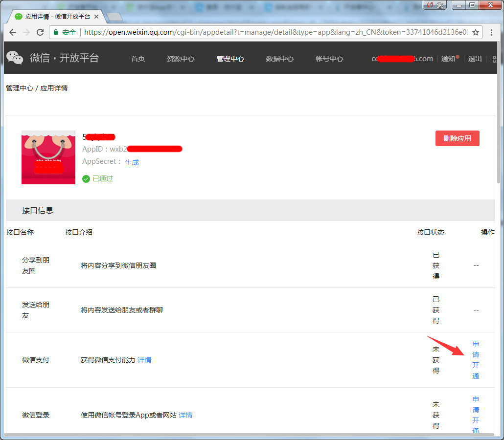This screenshot has height=440, width=504.
Task: Bookmark page with star icon
Action: point(475,32)
